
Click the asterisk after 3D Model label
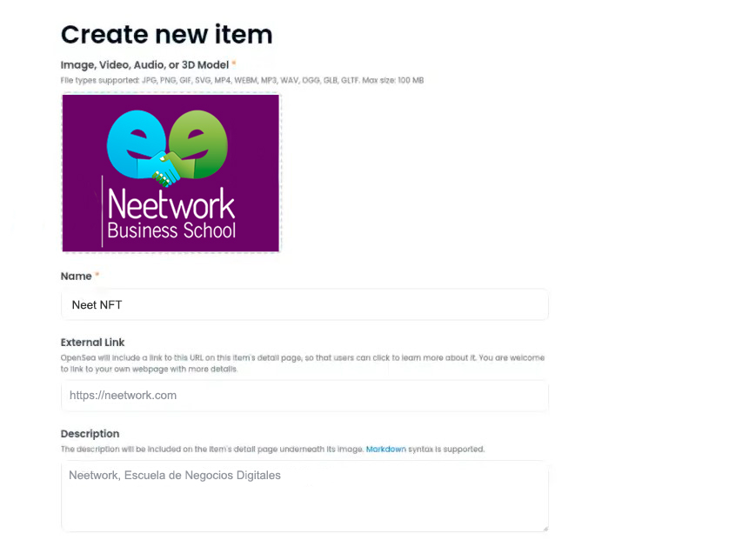[x=234, y=64]
